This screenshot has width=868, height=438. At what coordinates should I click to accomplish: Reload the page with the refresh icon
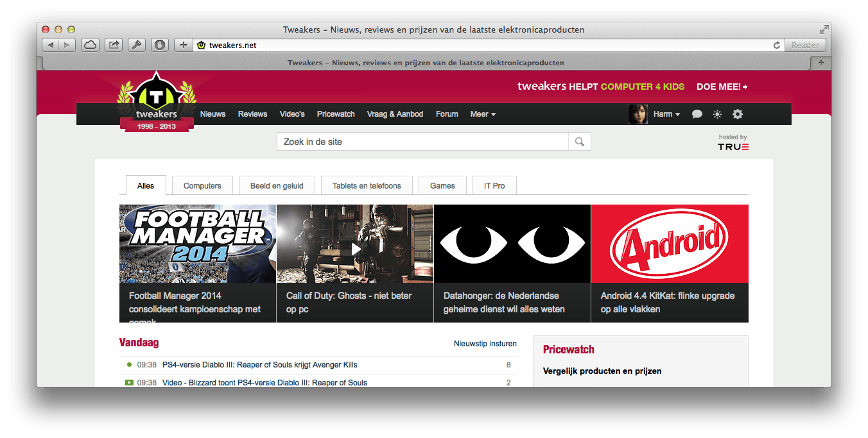[777, 45]
